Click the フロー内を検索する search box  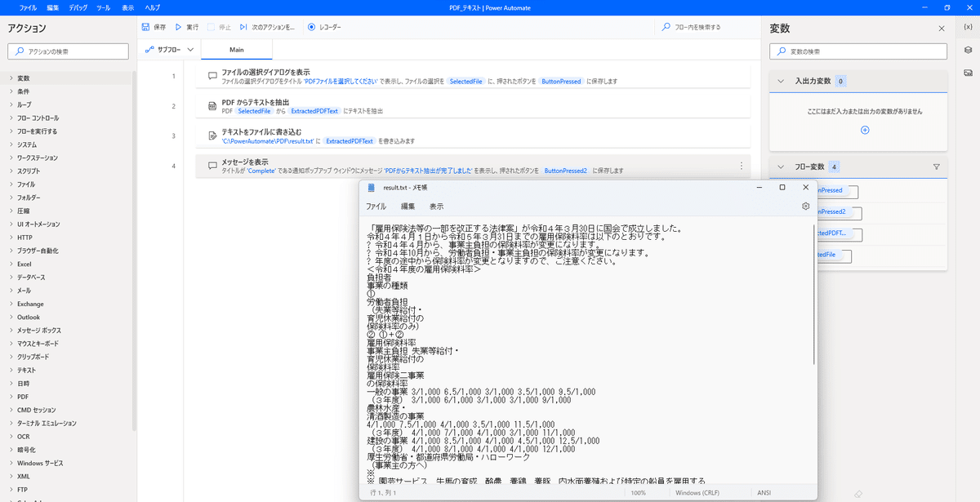706,27
